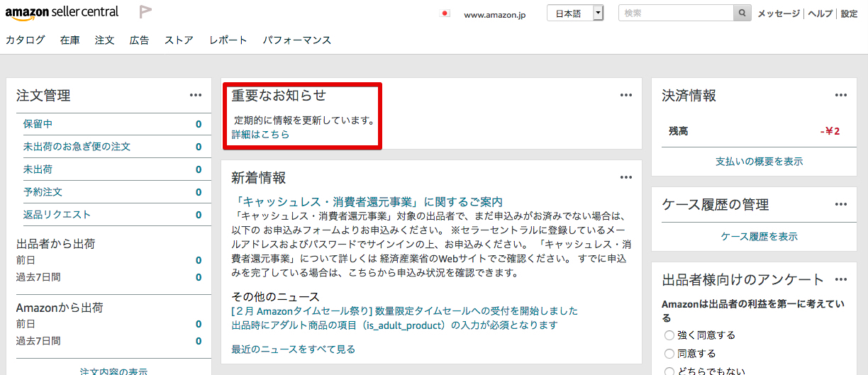Viewport: 868px width, 375px height.
Task: Open the 返品リクエスト link
Action: coord(57,215)
